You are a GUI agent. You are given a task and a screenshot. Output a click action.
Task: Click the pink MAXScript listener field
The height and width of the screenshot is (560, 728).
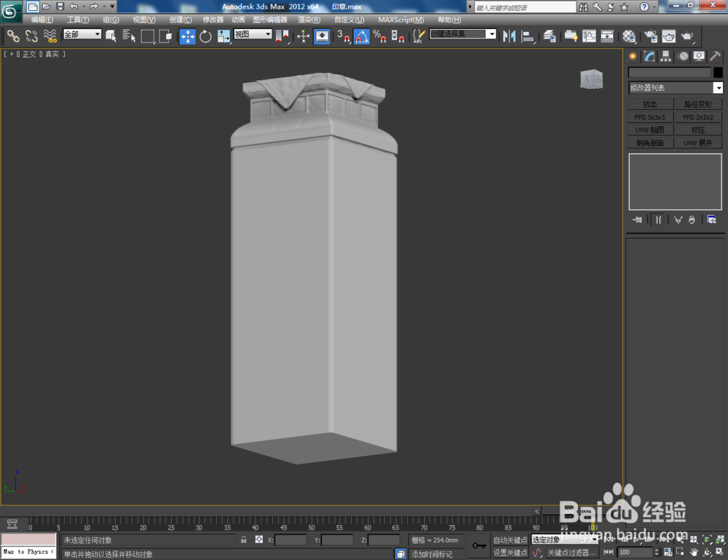click(x=28, y=540)
